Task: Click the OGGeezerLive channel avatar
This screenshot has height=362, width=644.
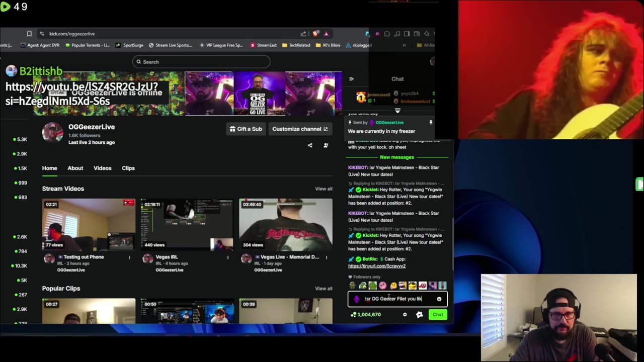Action: 52,133
